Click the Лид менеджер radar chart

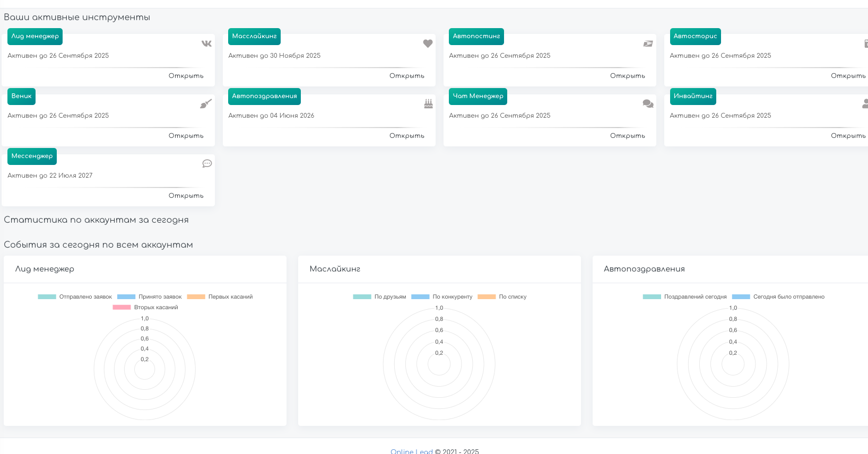(145, 369)
